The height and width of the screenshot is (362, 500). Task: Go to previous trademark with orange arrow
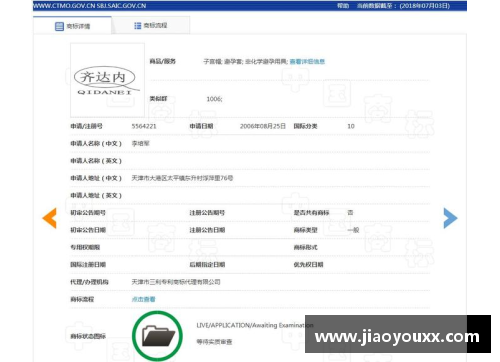click(x=49, y=218)
